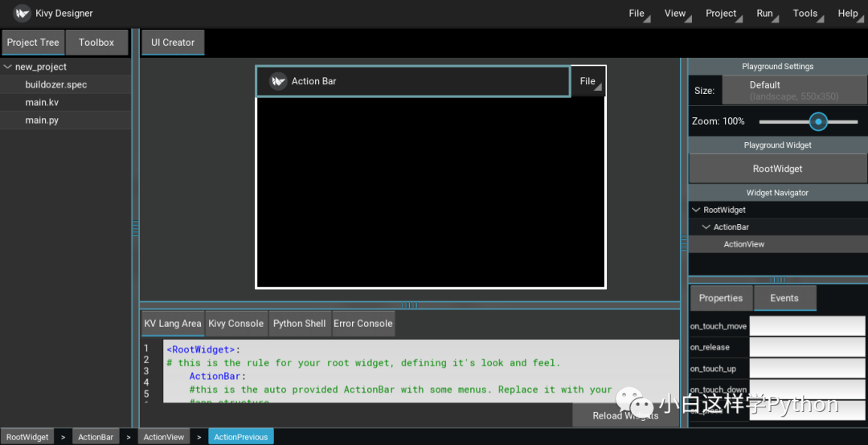868x445 pixels.
Task: Open the playground Size Default dropdown
Action: [x=794, y=90]
